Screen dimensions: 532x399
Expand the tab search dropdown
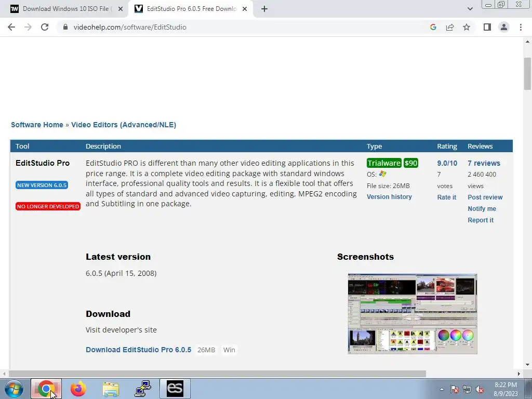[470, 9]
